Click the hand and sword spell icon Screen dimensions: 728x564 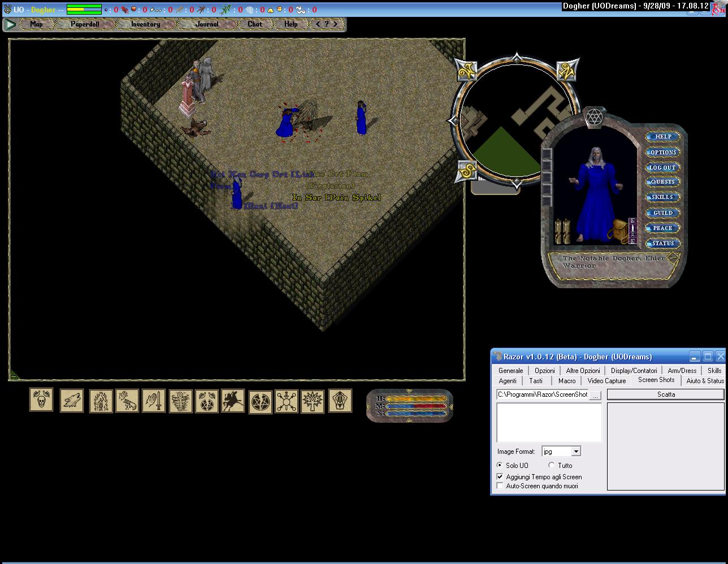click(x=154, y=401)
